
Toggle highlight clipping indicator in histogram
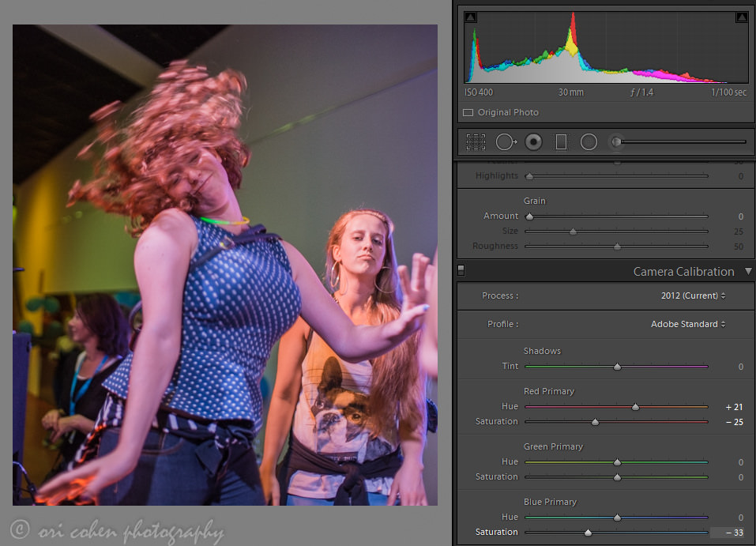click(x=742, y=17)
